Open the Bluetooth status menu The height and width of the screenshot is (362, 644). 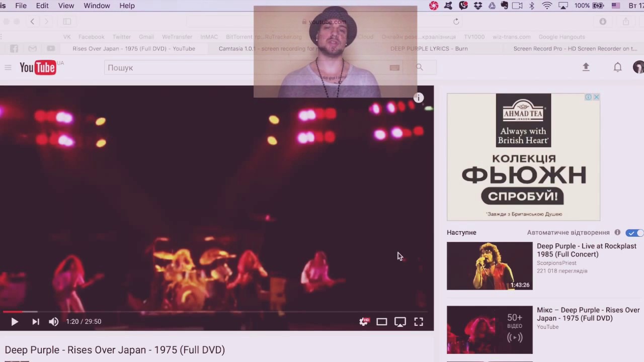coord(532,6)
